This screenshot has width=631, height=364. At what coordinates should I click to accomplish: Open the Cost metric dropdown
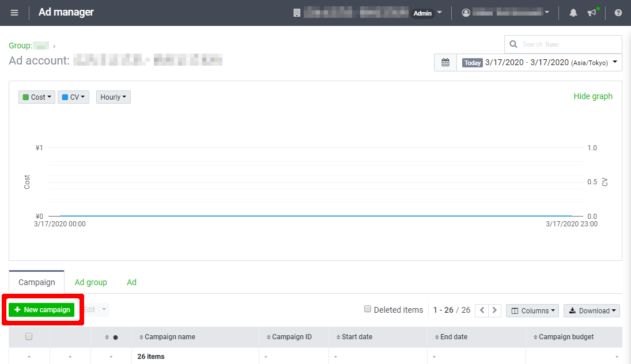[37, 97]
